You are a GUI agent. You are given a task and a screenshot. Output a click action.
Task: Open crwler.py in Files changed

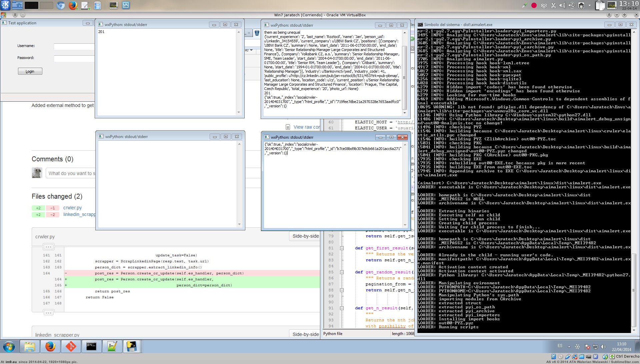[x=72, y=208]
